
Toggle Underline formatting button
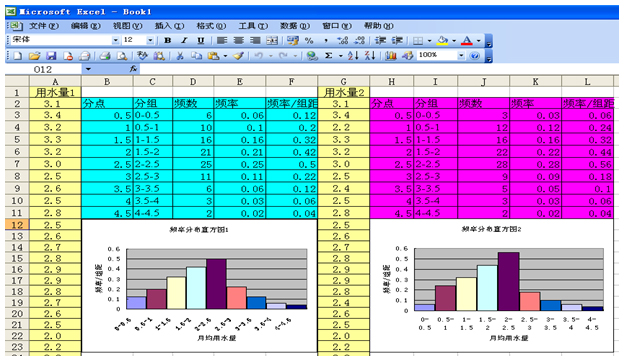coord(201,40)
